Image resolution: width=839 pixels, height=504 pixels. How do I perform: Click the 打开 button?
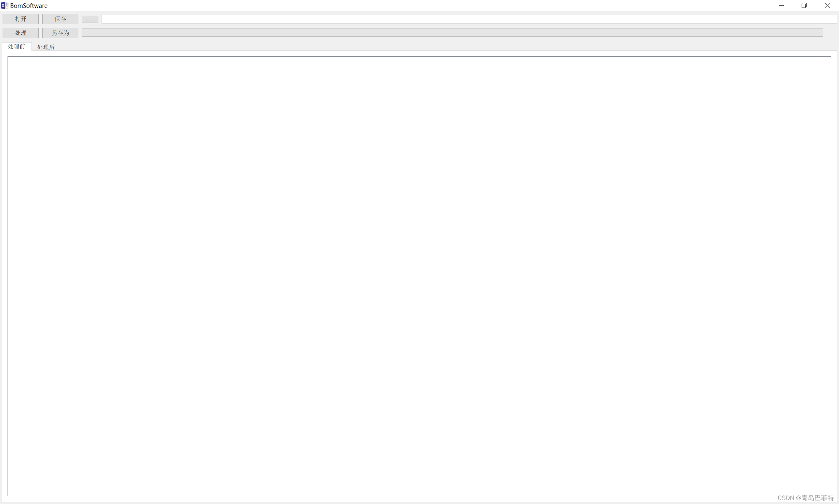pyautogui.click(x=21, y=19)
